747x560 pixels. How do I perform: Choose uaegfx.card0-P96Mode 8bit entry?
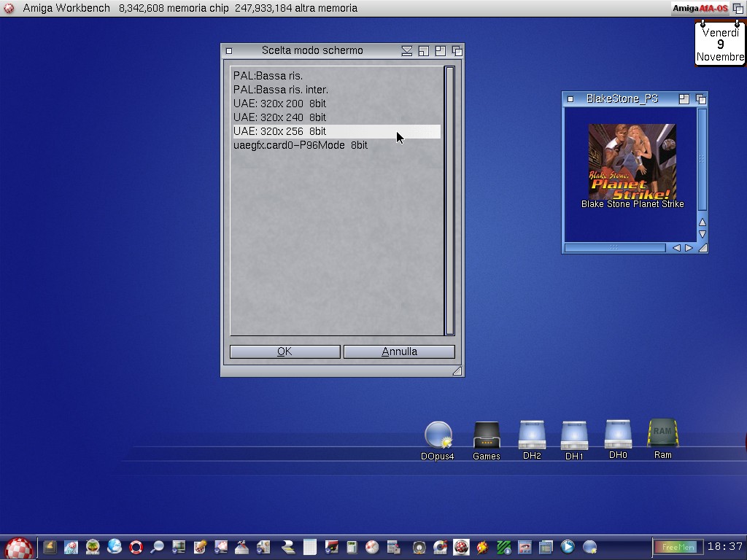click(x=300, y=145)
